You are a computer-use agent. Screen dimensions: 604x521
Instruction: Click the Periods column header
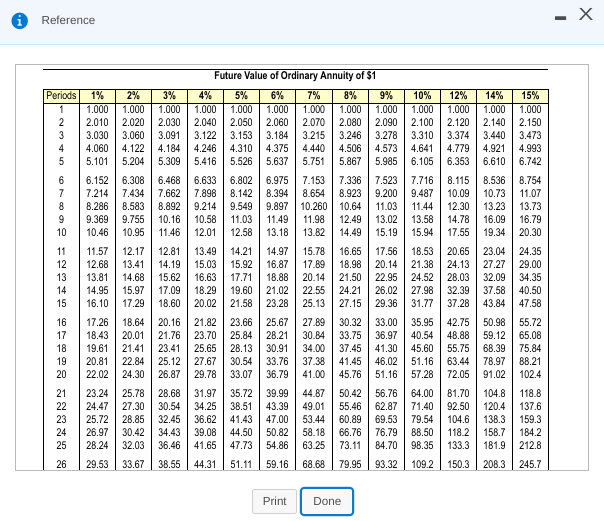pos(61,95)
